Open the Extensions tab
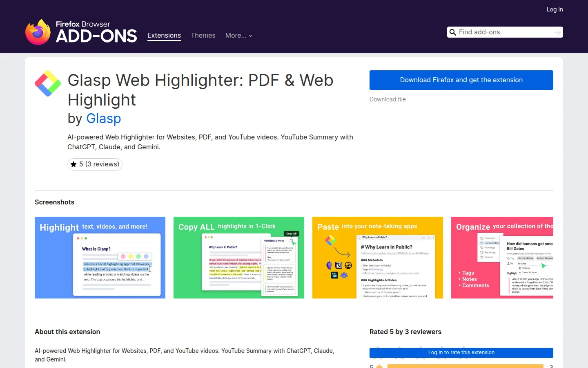The width and height of the screenshot is (588, 368). (164, 36)
